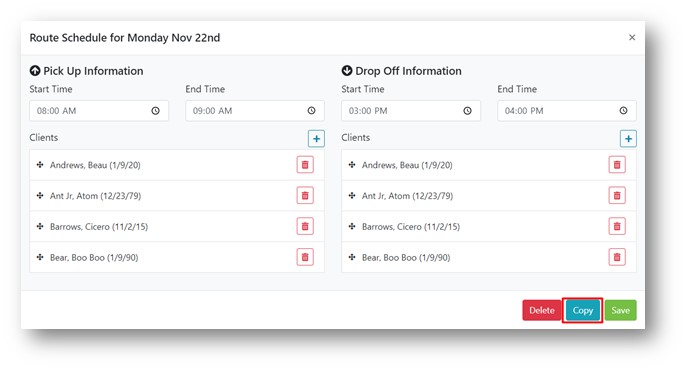This screenshot has height=371, width=687.
Task: Click the red Delete button
Action: point(542,310)
